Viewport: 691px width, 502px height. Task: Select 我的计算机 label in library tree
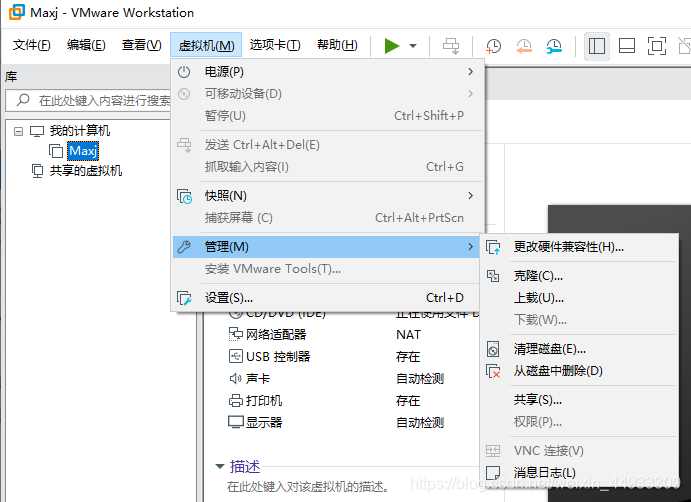click(80, 130)
